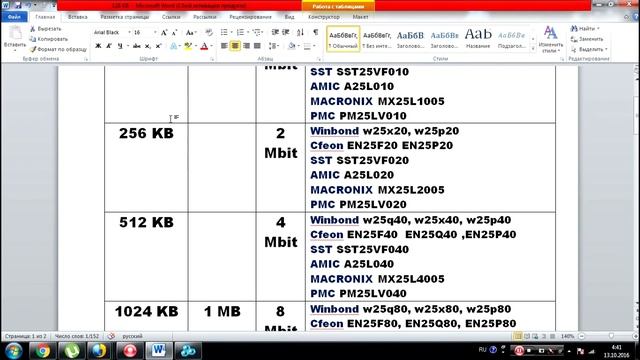Apply text effects (glowing A) icon
The width and height of the screenshot is (640, 360).
pos(173,46)
